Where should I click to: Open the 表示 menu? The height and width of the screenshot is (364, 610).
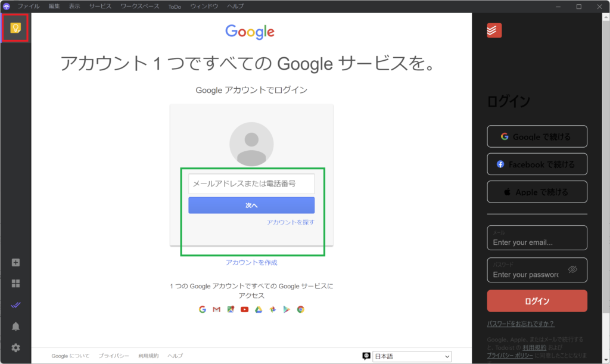[x=74, y=6]
